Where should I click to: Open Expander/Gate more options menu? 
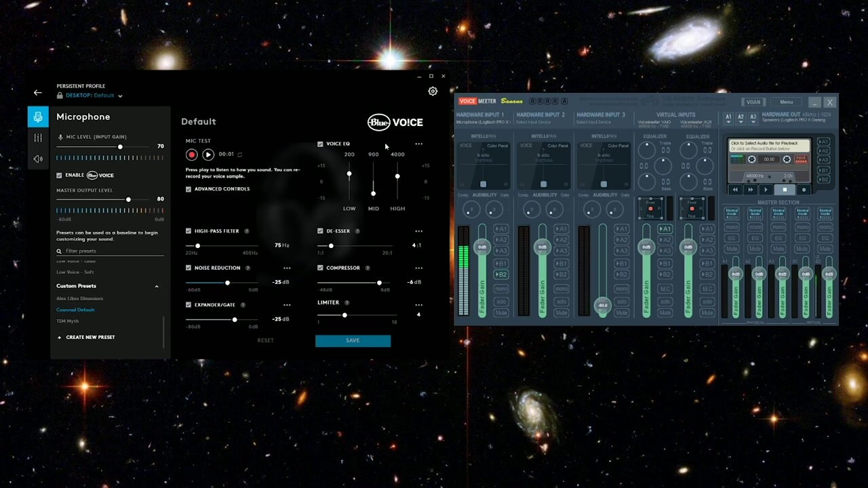click(x=287, y=305)
